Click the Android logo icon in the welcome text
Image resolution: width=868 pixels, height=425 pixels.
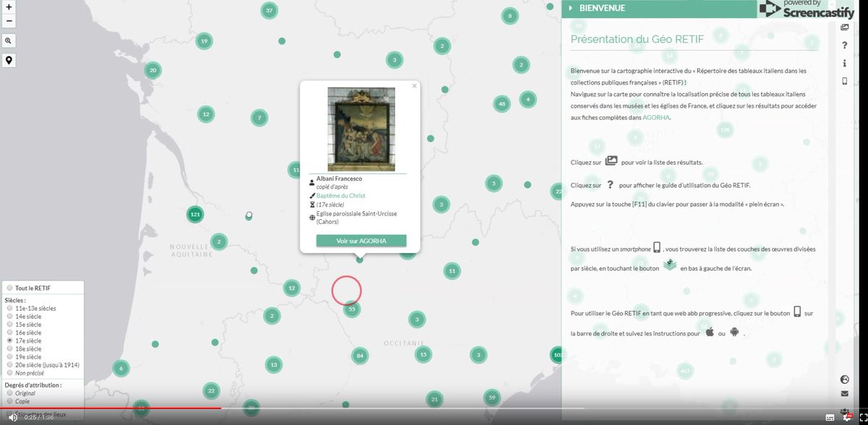[733, 332]
